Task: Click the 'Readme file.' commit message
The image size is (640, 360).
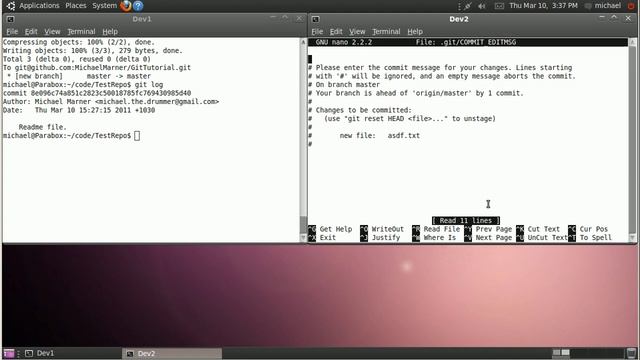Action: (x=42, y=127)
